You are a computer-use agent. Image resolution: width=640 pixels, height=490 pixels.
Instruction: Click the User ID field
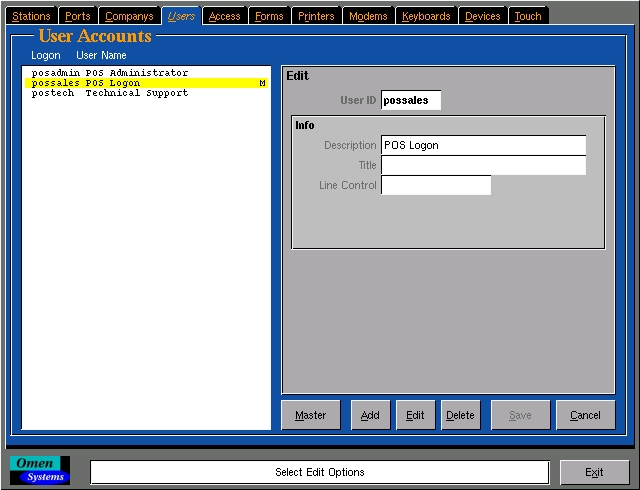tap(411, 100)
